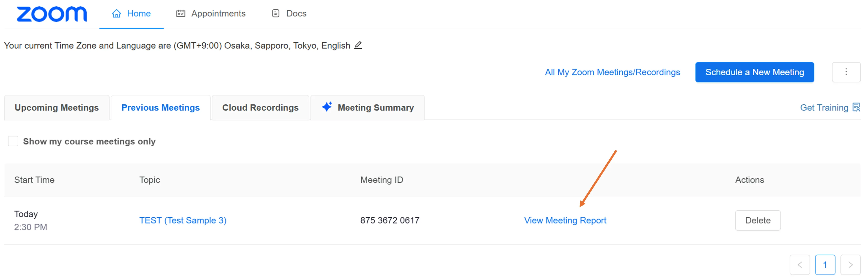
Task: Open the Previous Meetings tab
Action: coord(160,108)
